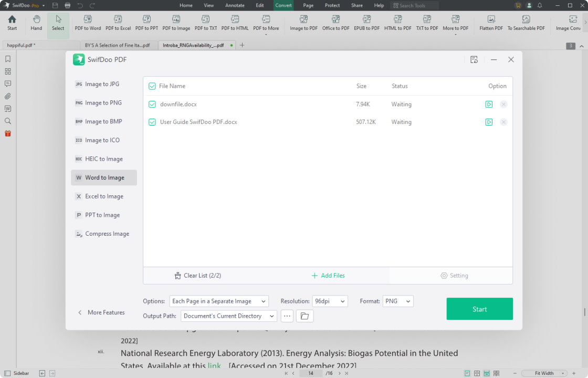Browse output path with ellipsis button
This screenshot has height=378, width=588.
click(x=287, y=316)
